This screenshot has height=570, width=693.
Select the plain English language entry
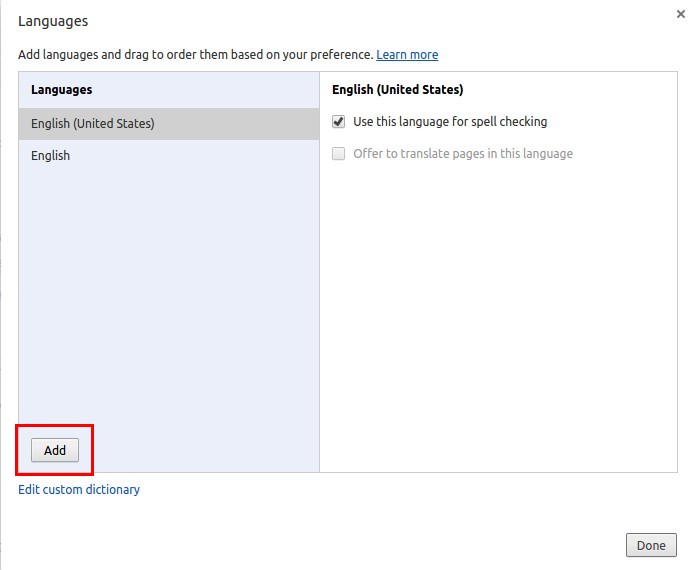(x=51, y=156)
